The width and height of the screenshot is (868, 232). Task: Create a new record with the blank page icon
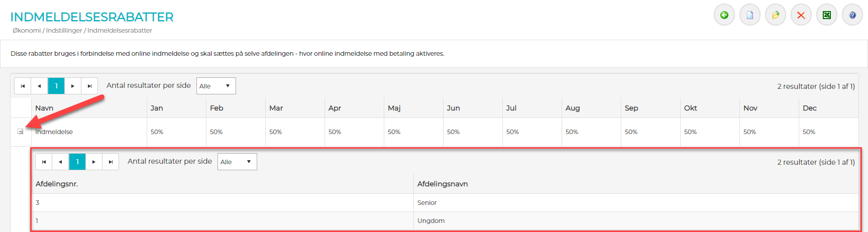click(x=749, y=15)
